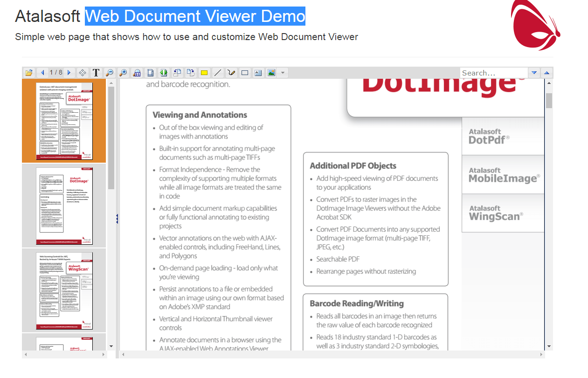
Task: Activate the pan tool
Action: pyautogui.click(x=82, y=73)
